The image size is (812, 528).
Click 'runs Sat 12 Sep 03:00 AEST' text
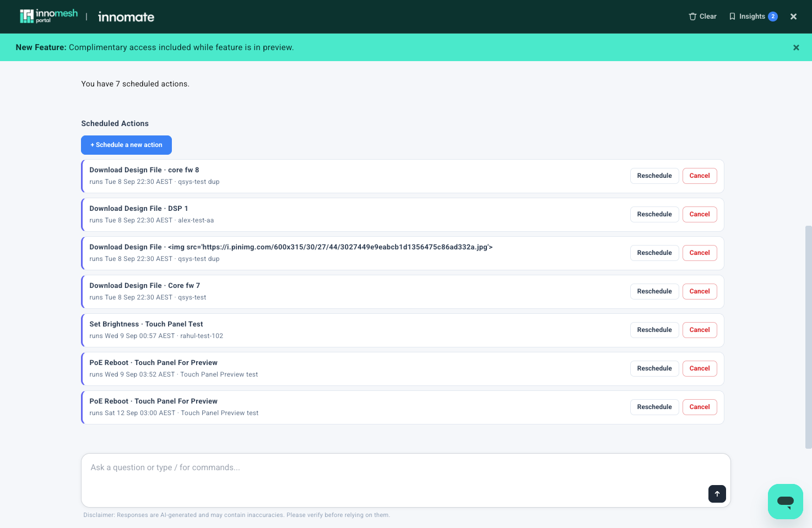[x=132, y=413]
